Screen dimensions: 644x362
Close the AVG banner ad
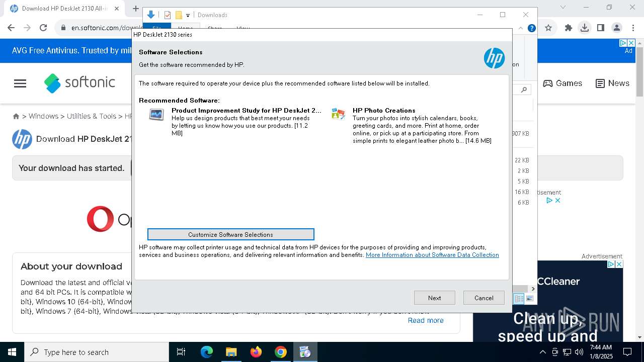click(x=631, y=43)
